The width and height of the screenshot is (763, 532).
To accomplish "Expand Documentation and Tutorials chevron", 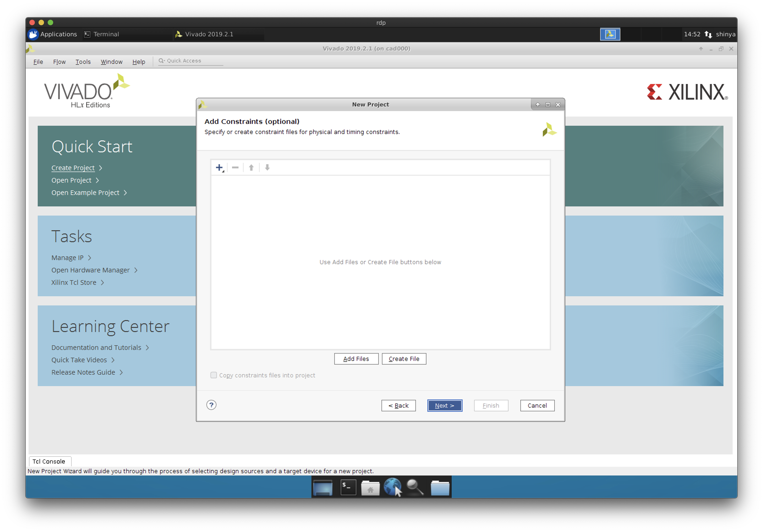I will [x=147, y=348].
